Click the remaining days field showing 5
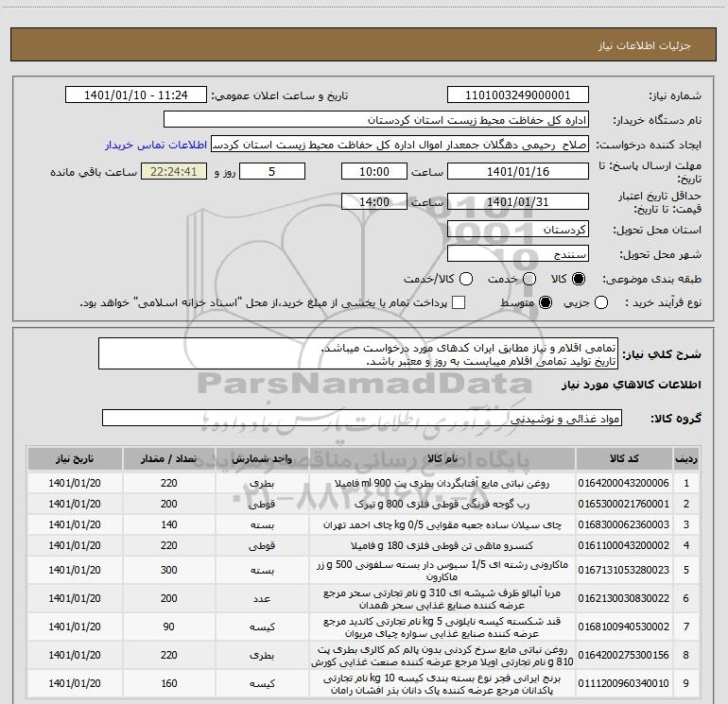 272,172
